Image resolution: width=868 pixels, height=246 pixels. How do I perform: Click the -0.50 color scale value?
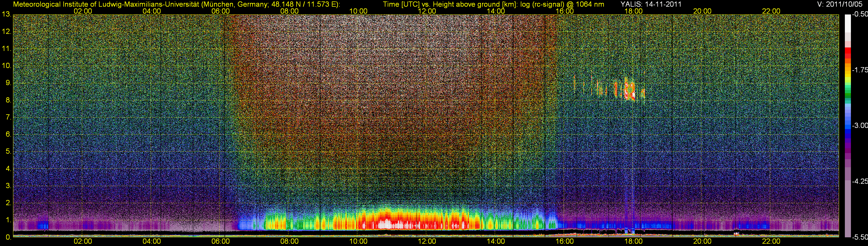860,14
